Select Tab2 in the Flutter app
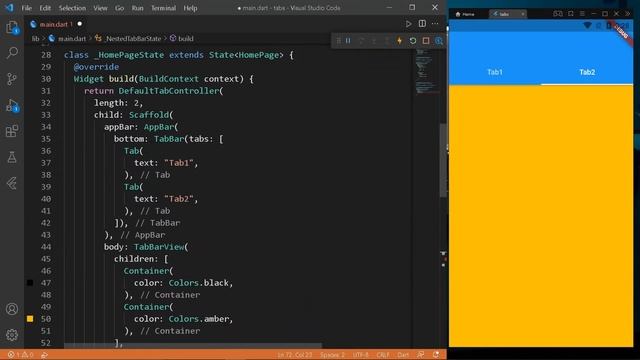 point(587,72)
